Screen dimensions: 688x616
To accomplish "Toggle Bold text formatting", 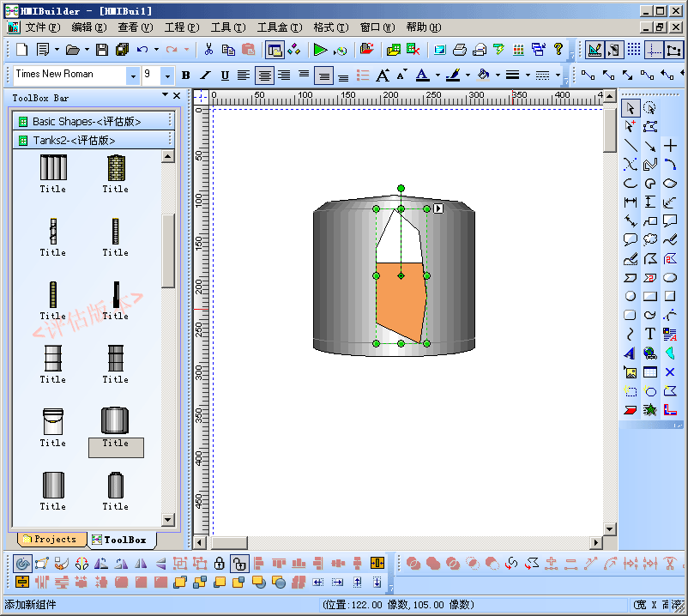I will click(186, 75).
